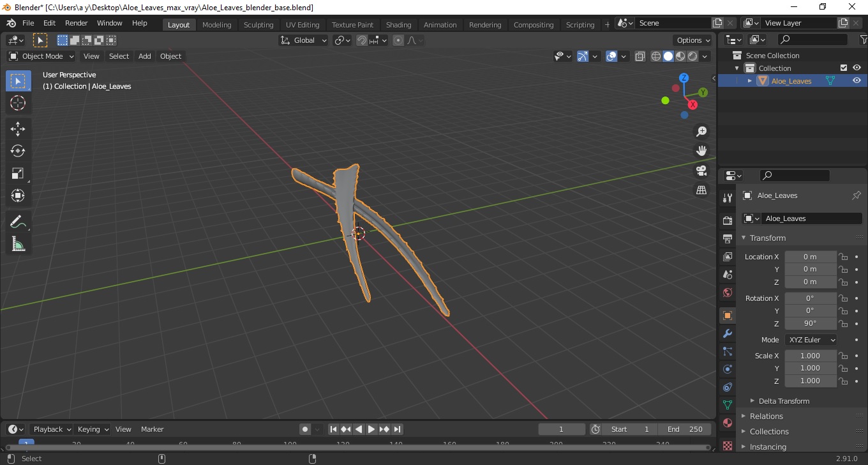Image resolution: width=868 pixels, height=465 pixels.
Task: Expand the Collections panel
Action: (x=769, y=432)
